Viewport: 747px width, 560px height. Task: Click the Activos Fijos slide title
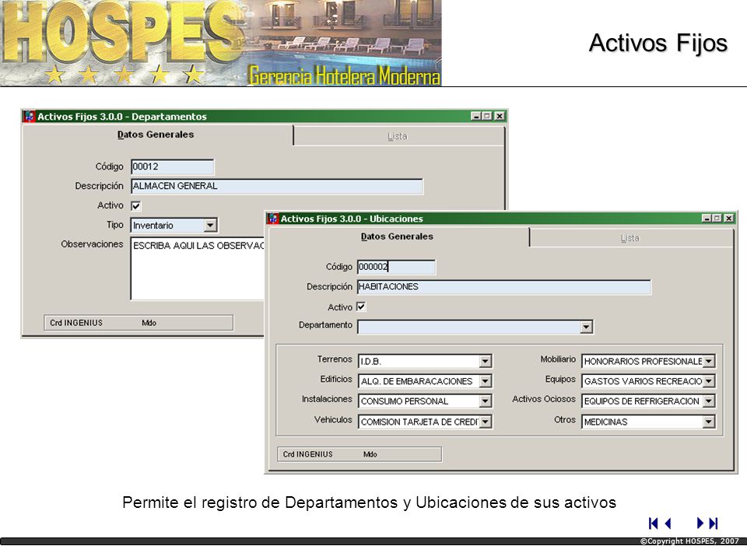tap(658, 43)
